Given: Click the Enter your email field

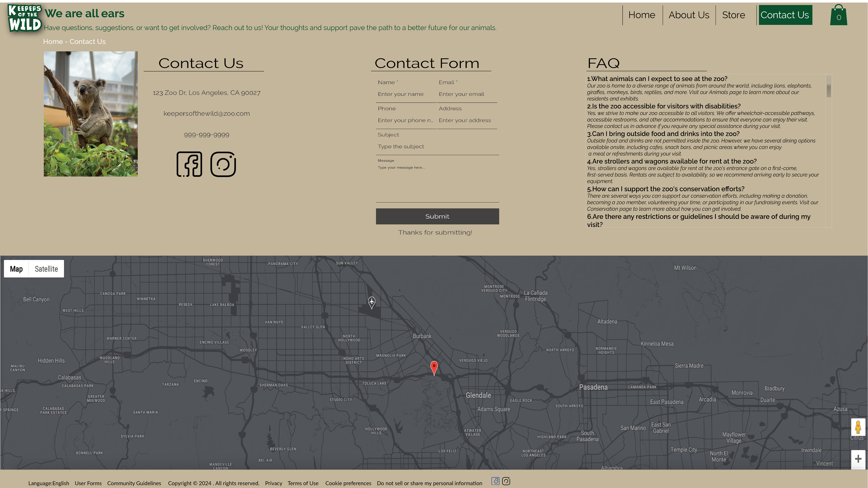Looking at the screenshot, I should 467,94.
